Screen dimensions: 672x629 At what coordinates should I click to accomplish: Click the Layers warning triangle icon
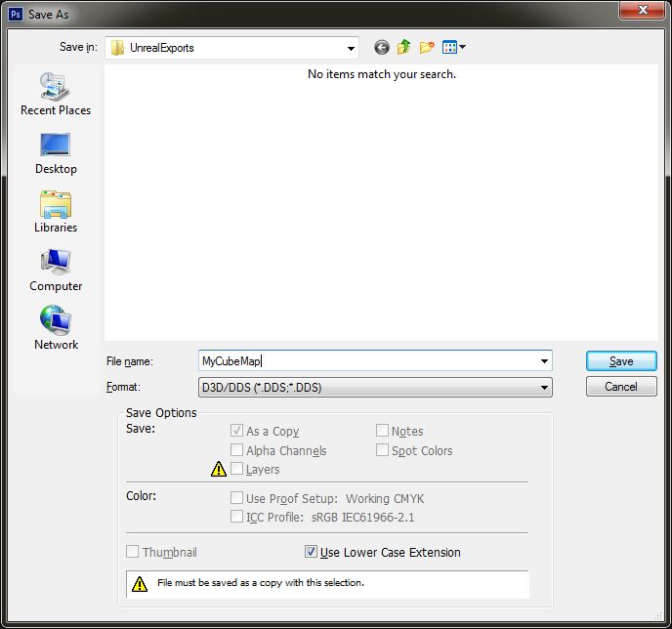219,469
